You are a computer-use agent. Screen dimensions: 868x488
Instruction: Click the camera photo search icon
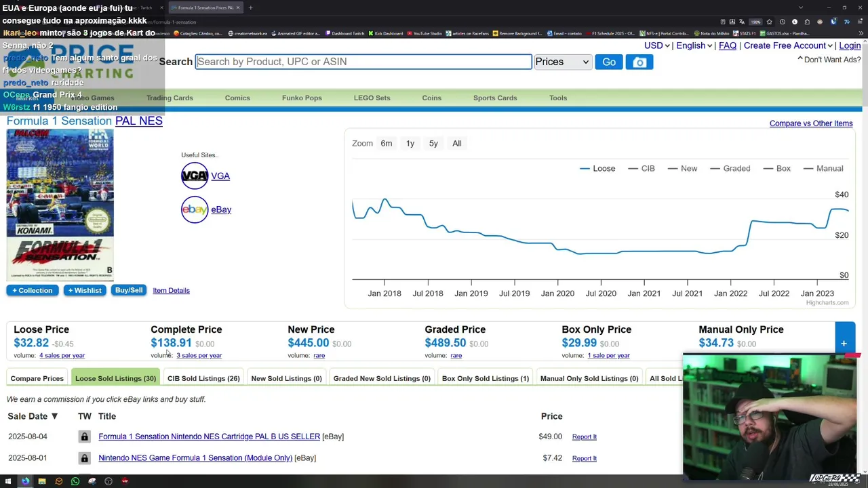(639, 62)
